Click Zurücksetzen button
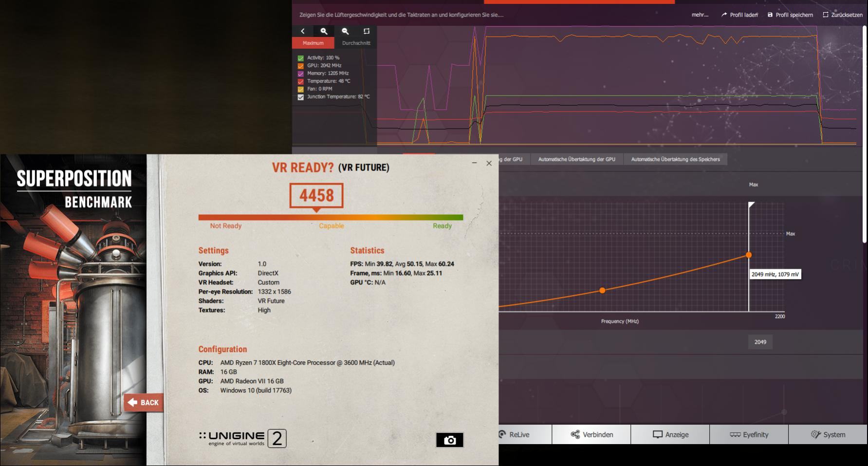 843,15
